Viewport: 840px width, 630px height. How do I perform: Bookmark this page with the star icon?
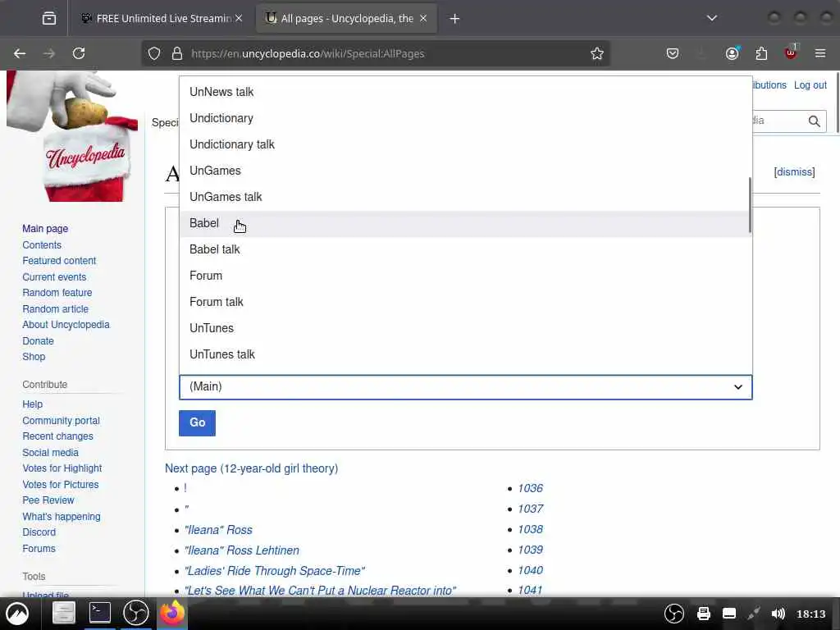click(x=597, y=53)
